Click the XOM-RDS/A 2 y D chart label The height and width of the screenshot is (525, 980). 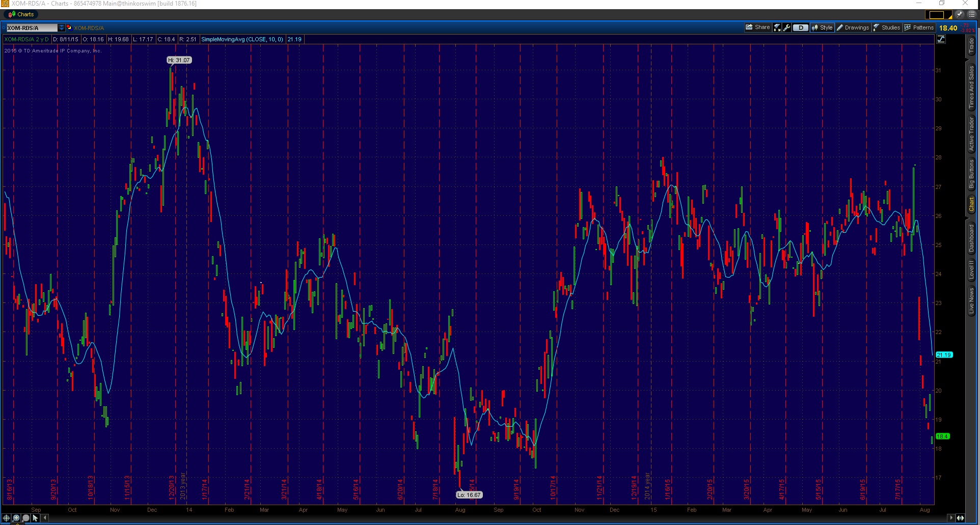click(26, 39)
